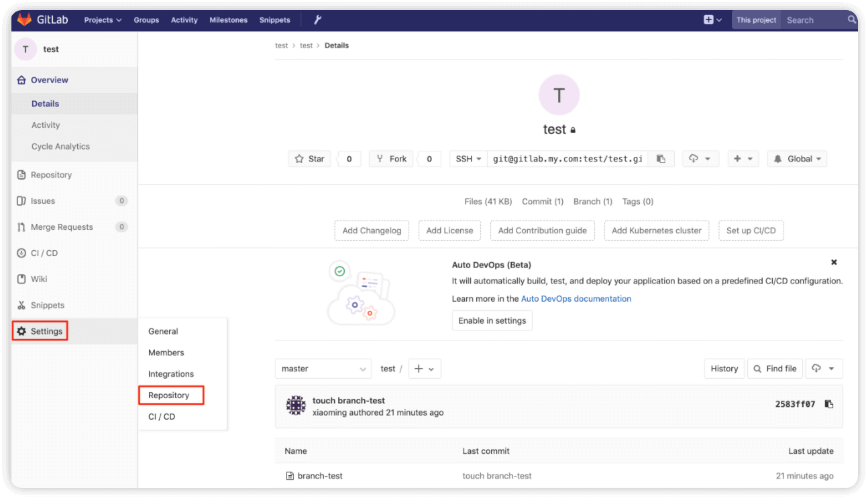Open Repository icon in left sidebar

(21, 175)
